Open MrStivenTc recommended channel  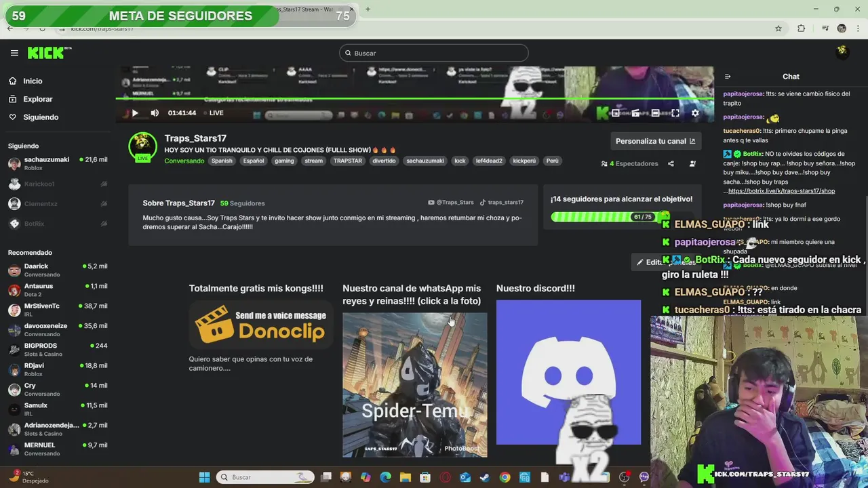click(x=58, y=310)
